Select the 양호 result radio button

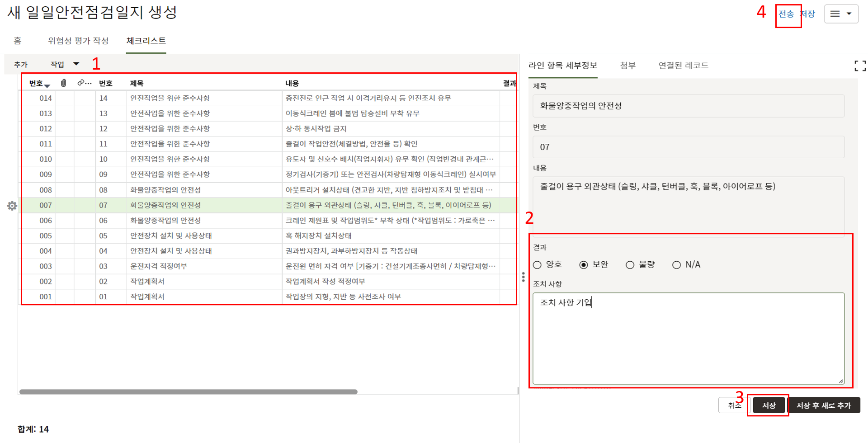[538, 265]
